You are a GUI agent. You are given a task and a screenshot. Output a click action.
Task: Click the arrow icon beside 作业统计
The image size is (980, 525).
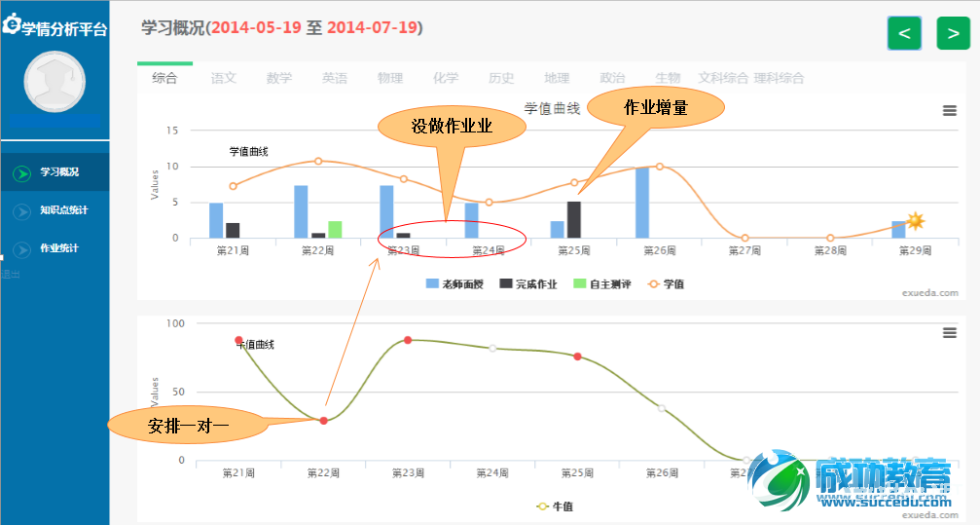21,249
